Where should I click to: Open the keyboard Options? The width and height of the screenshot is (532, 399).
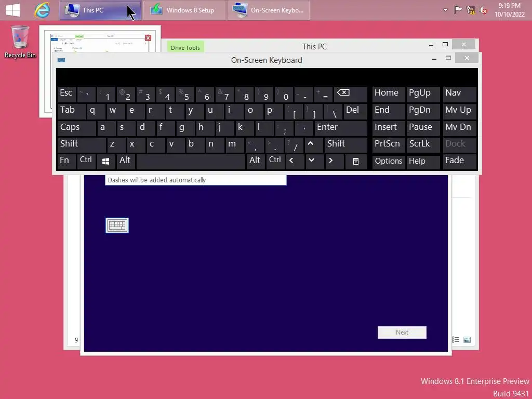pos(389,162)
